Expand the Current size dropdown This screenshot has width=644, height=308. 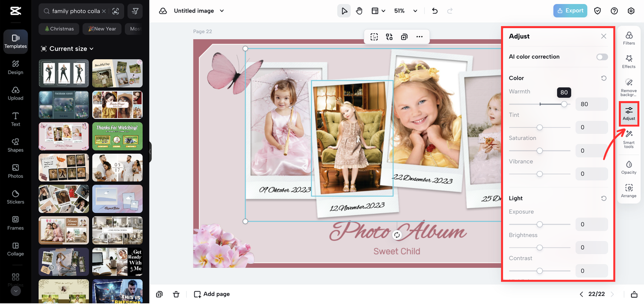[x=67, y=49]
